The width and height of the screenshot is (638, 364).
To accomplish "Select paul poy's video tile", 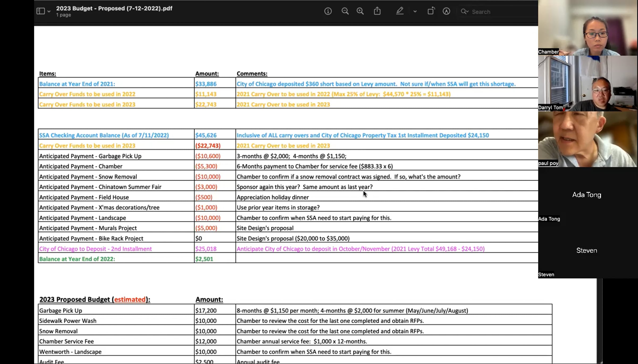I will [x=588, y=139].
